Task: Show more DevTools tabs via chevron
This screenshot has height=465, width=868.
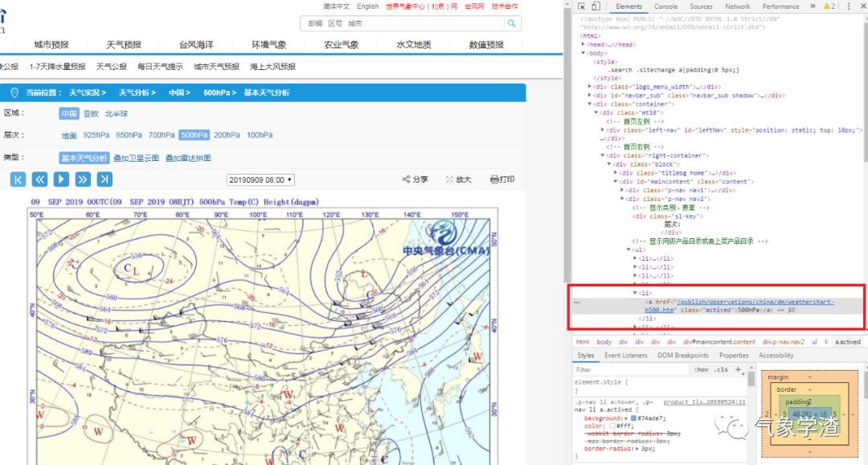Action: 813,6
